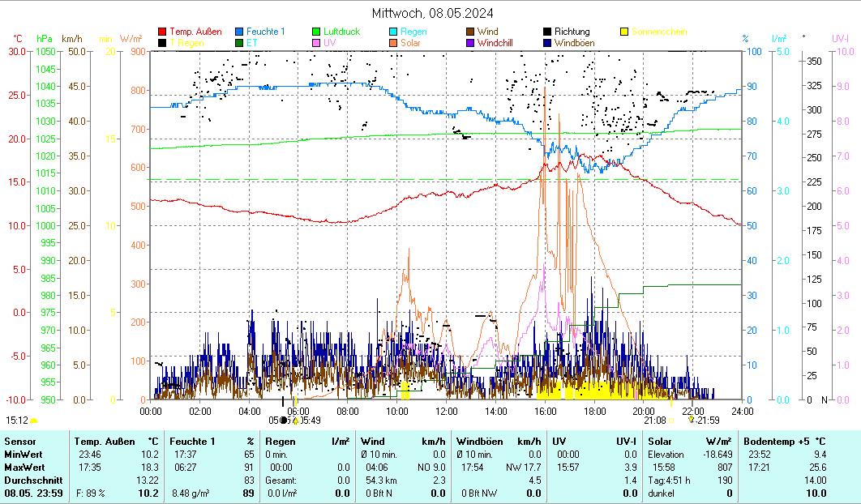Click the brown Wind legend square

(470, 32)
